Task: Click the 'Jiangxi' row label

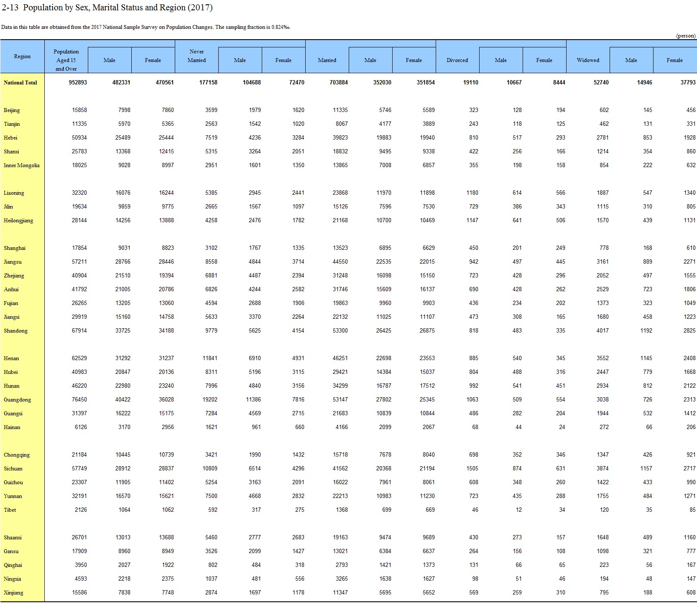Action: click(x=12, y=317)
